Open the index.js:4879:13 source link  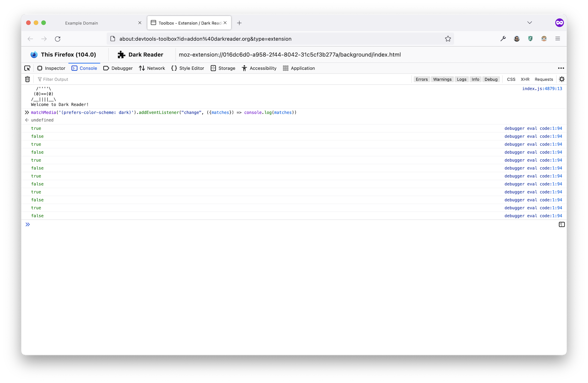coord(542,89)
